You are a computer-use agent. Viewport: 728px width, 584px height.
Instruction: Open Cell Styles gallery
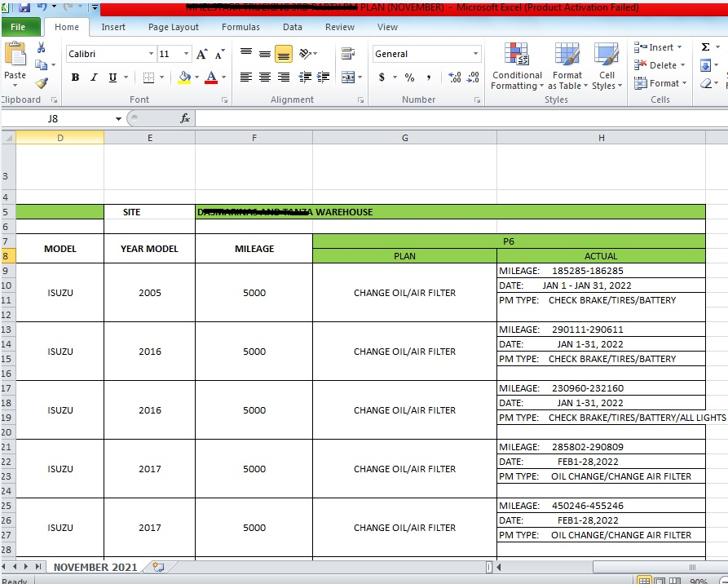(607, 66)
